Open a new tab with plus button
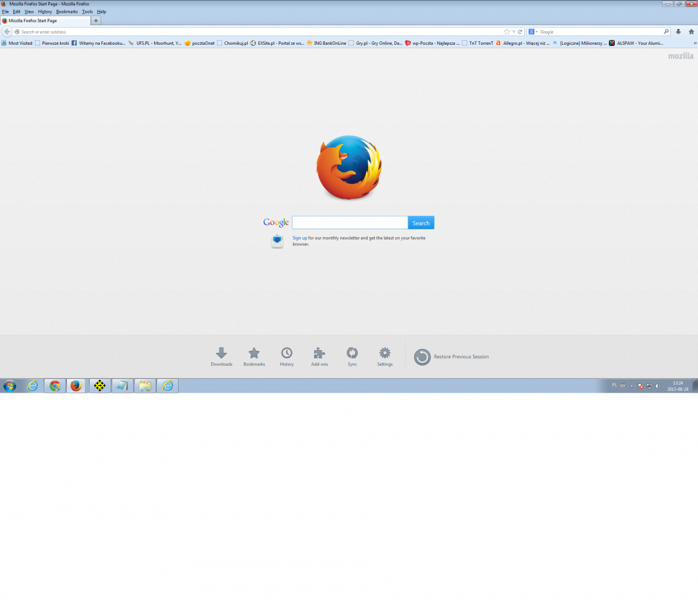Screen dimensions: 698x616 pos(96,20)
